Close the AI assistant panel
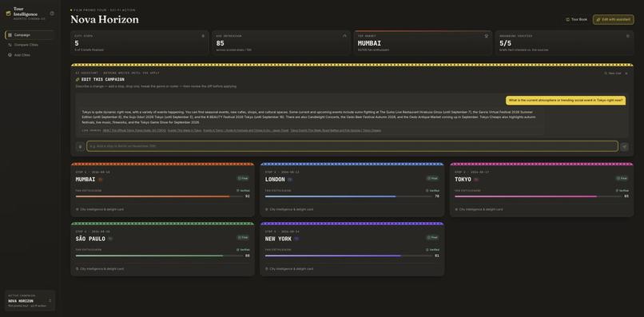This screenshot has width=644, height=317. [x=626, y=73]
